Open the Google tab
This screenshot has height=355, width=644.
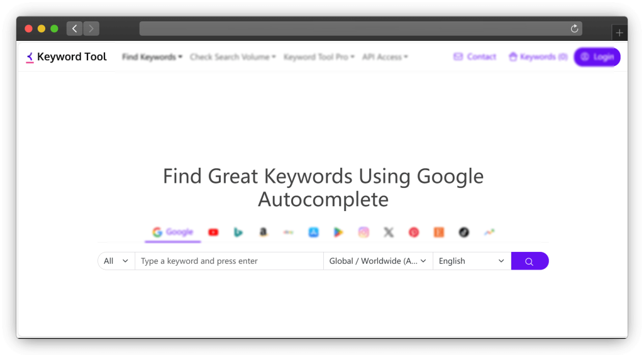coord(173,232)
